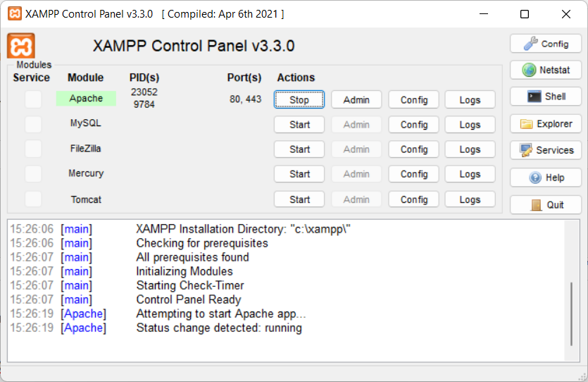Click log line 'Initializing Modules'
This screenshot has width=588, height=382.
(184, 271)
